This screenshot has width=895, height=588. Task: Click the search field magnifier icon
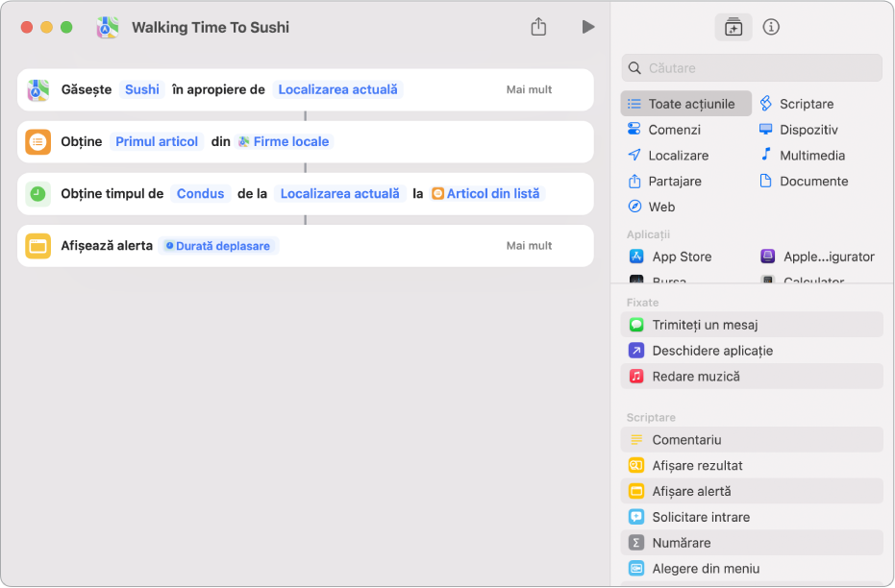coord(634,68)
